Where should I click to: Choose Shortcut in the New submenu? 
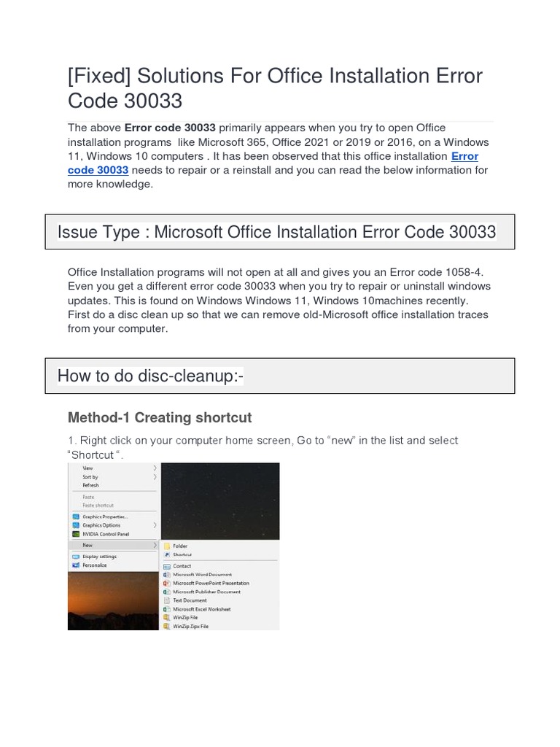(x=182, y=554)
